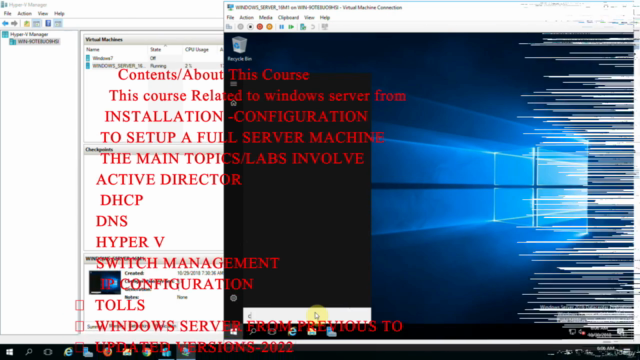The width and height of the screenshot is (640, 360).
Task: Pause the virtual machine from toolbar
Action: tap(282, 27)
